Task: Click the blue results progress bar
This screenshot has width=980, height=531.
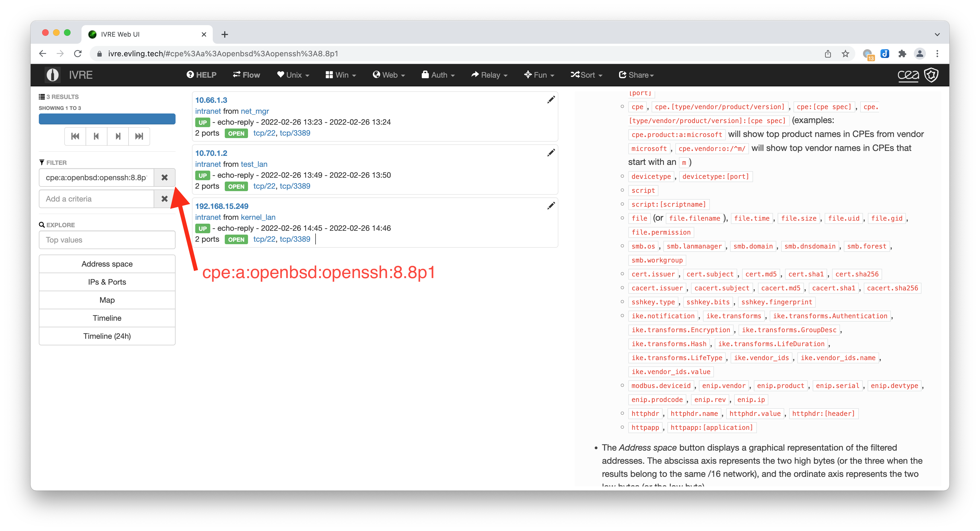Action: click(107, 119)
